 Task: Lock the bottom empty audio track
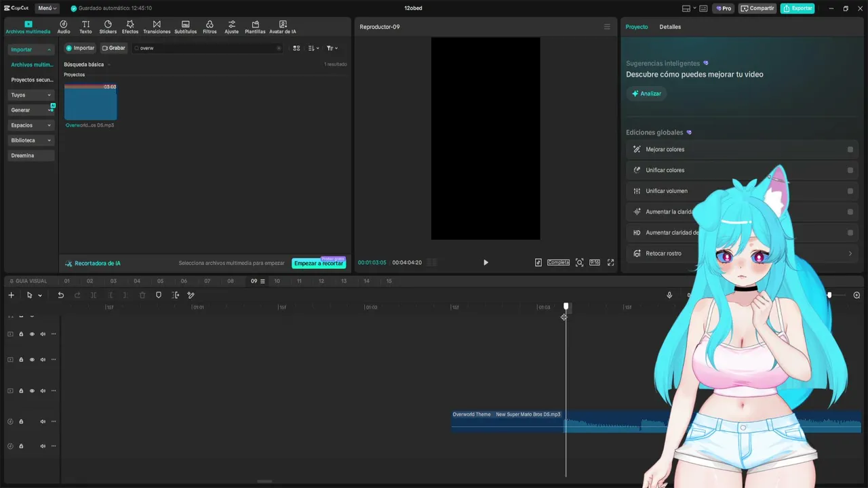[21, 446]
